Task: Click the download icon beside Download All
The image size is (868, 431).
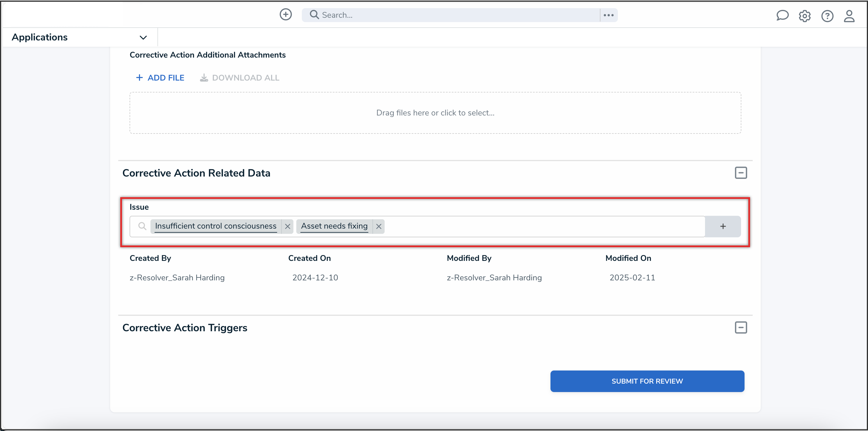Action: pos(204,78)
